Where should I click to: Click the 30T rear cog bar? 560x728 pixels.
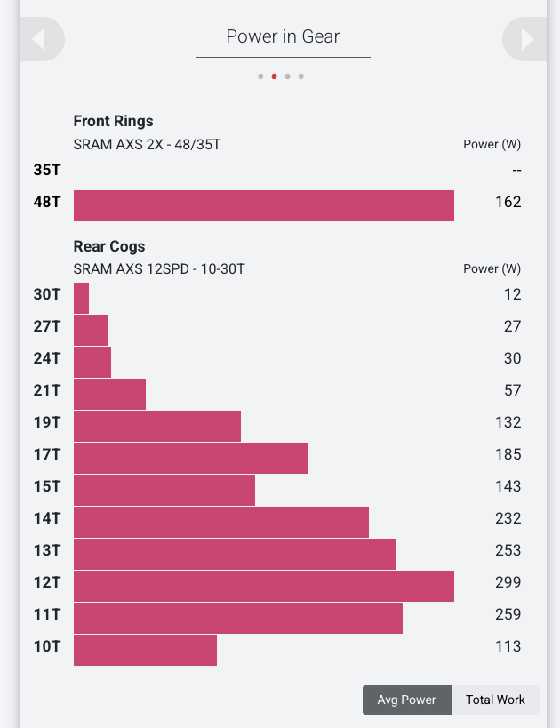click(81, 298)
